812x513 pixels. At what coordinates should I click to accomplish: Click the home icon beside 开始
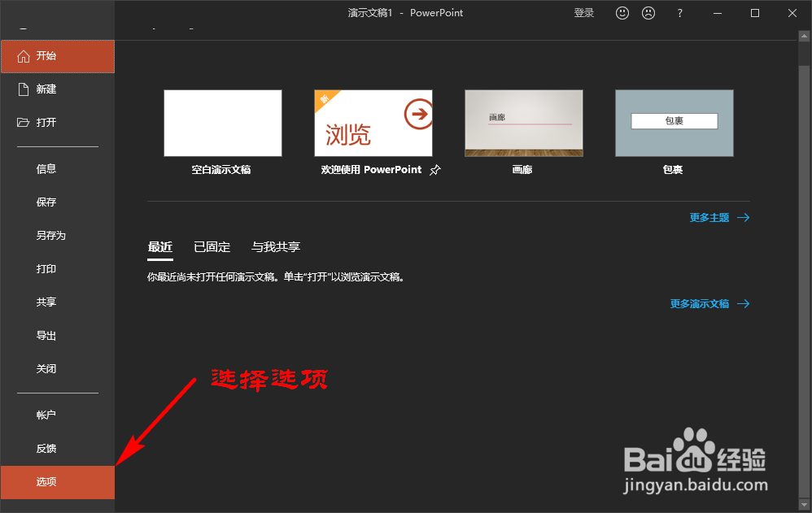[x=24, y=56]
